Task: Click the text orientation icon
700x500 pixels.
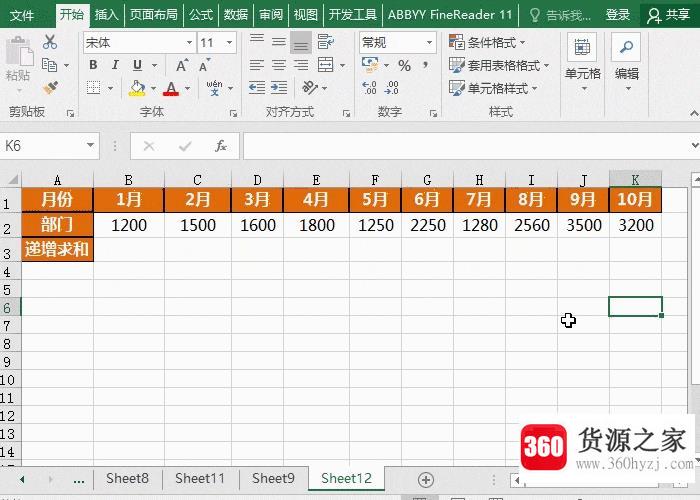Action: coord(310,88)
